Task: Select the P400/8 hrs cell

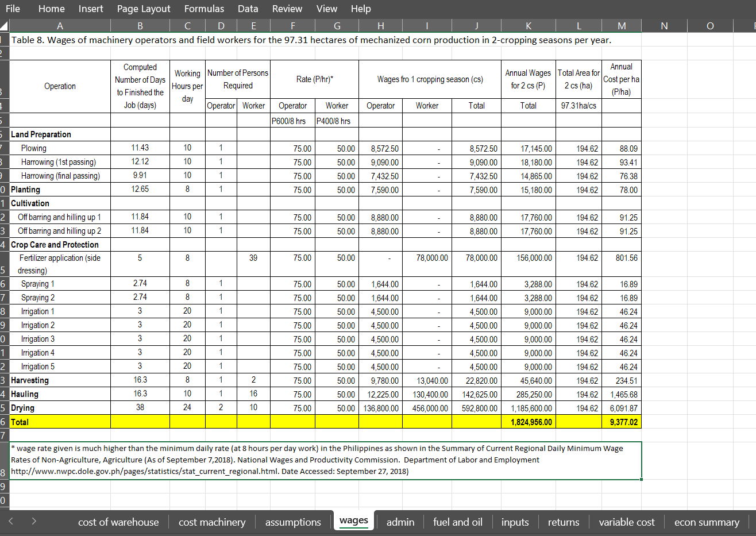Action: tap(337, 121)
